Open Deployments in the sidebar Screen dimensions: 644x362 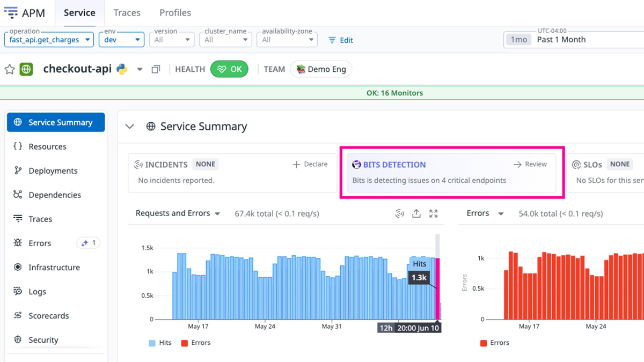[56, 171]
